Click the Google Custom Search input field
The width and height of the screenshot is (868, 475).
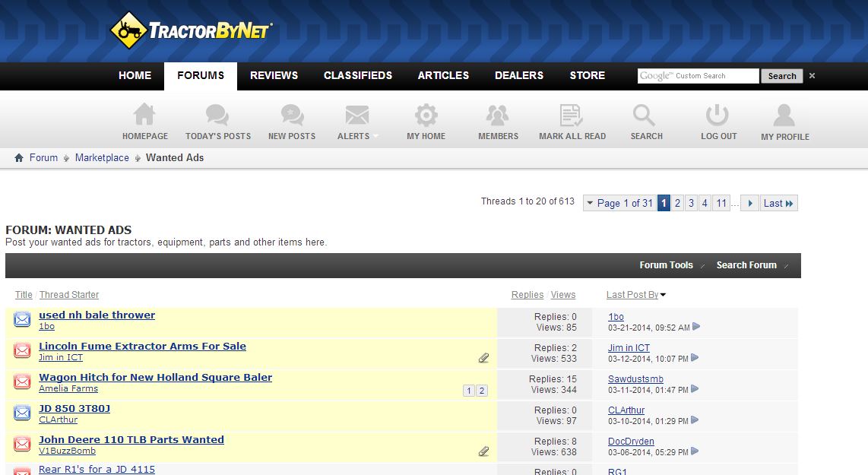698,76
